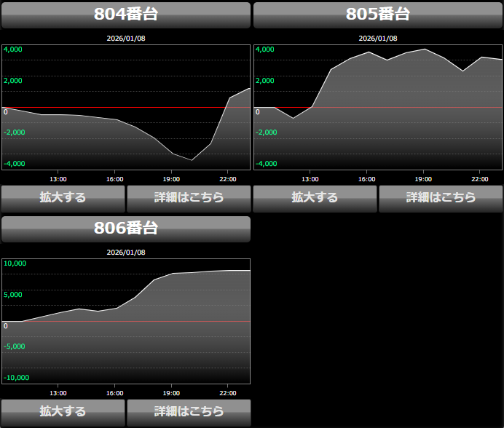This screenshot has height=428, width=504.
Task: Click the 806番台 header bar
Action: pyautogui.click(x=126, y=229)
